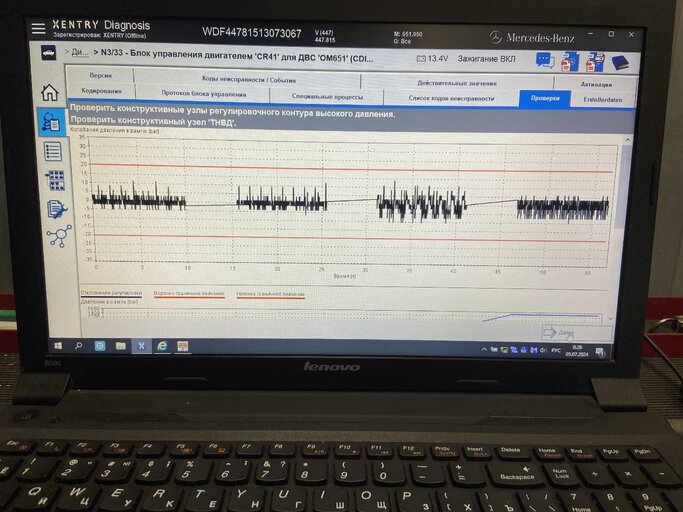Click the PDF document export icon
This screenshot has height=512, width=683.
coord(570,62)
